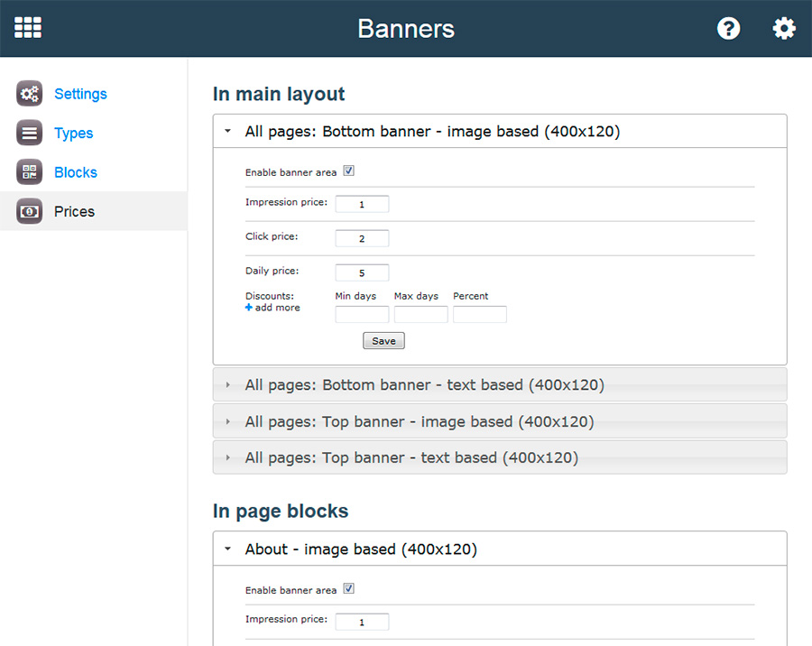
Task: Open the apps grid menu icon
Action: pyautogui.click(x=28, y=28)
